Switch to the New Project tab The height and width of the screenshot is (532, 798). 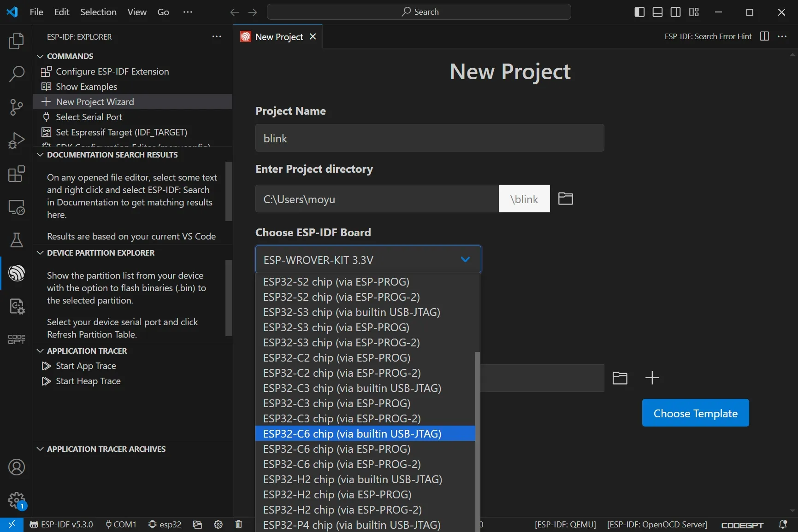coord(278,37)
